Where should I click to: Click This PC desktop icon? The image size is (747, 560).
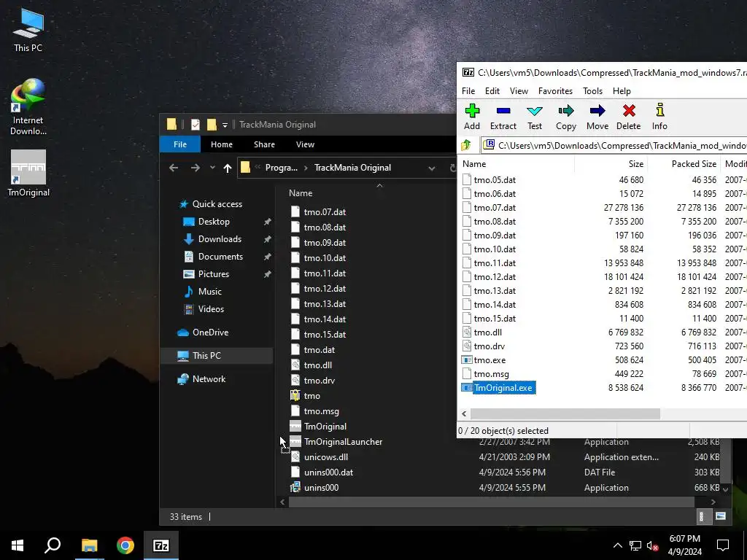coord(28,29)
